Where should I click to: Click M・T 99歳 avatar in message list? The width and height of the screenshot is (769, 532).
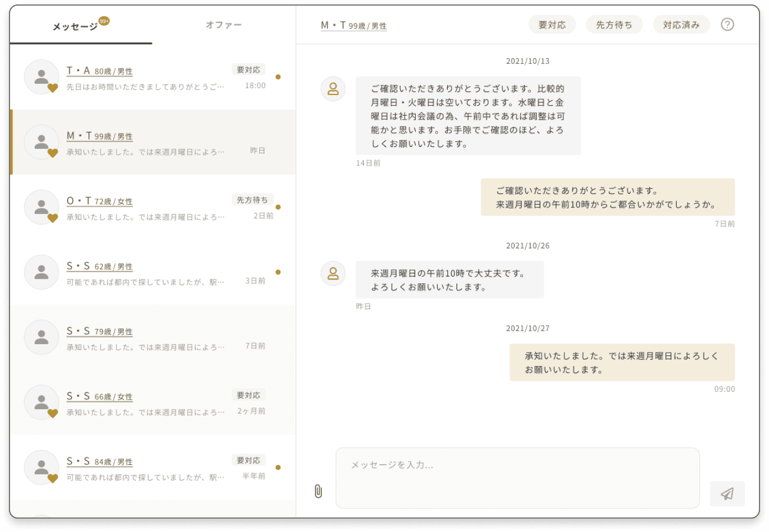[x=41, y=142]
